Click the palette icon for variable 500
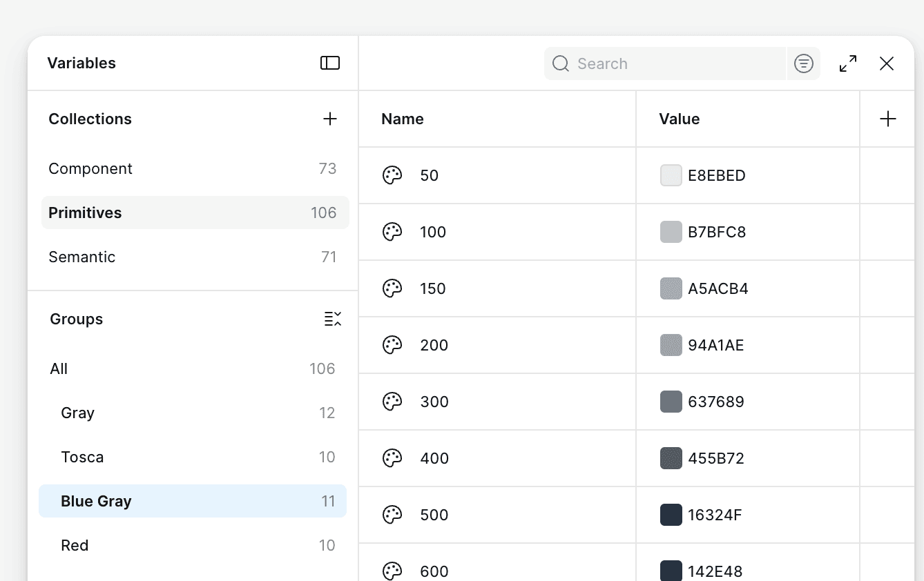This screenshot has height=581, width=924. click(x=392, y=515)
